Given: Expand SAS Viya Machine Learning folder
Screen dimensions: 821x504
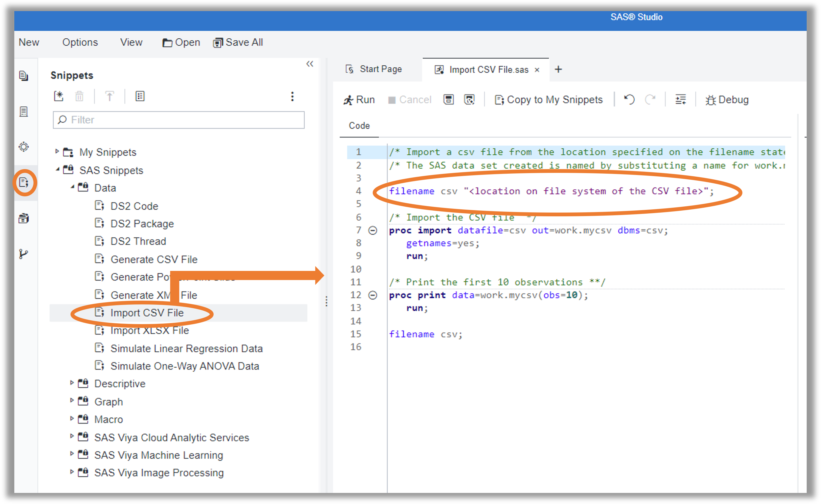Looking at the screenshot, I should pyautogui.click(x=72, y=454).
